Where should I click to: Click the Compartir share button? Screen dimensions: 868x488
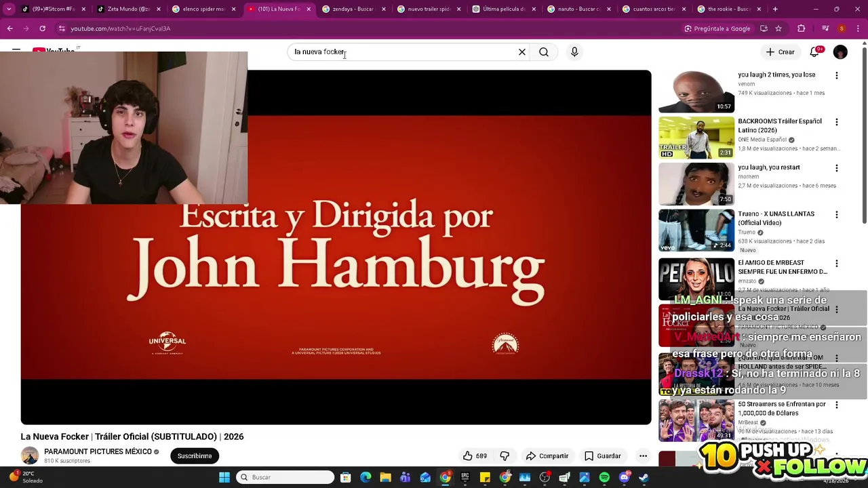pos(547,456)
